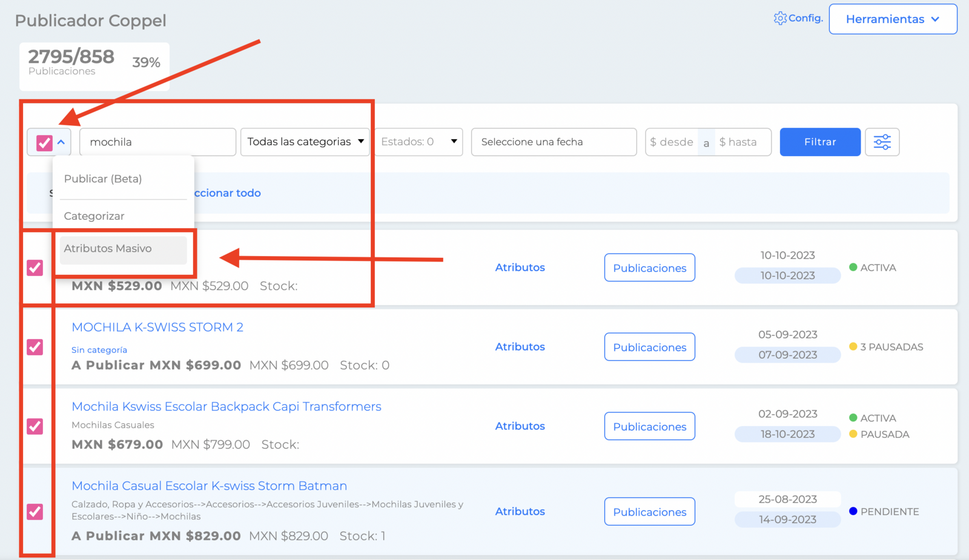Click the Sin categoría link

99,350
